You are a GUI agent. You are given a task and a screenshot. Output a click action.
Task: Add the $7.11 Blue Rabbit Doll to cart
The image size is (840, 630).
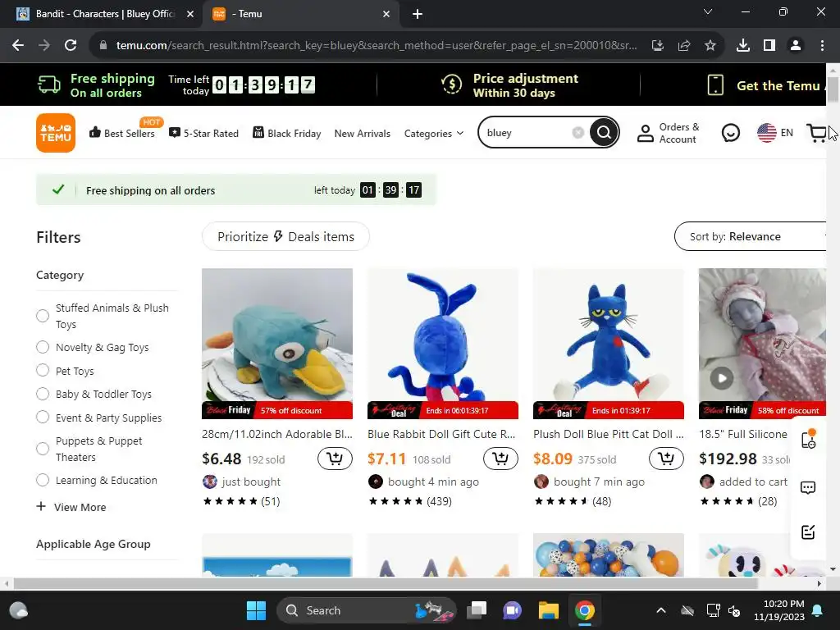click(x=500, y=459)
